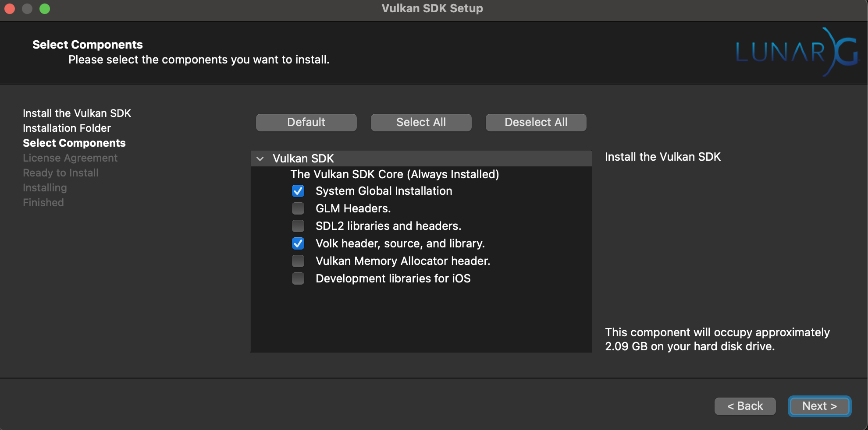Uncheck Volk header, source, and library
Image resolution: width=868 pixels, height=430 pixels.
(298, 243)
